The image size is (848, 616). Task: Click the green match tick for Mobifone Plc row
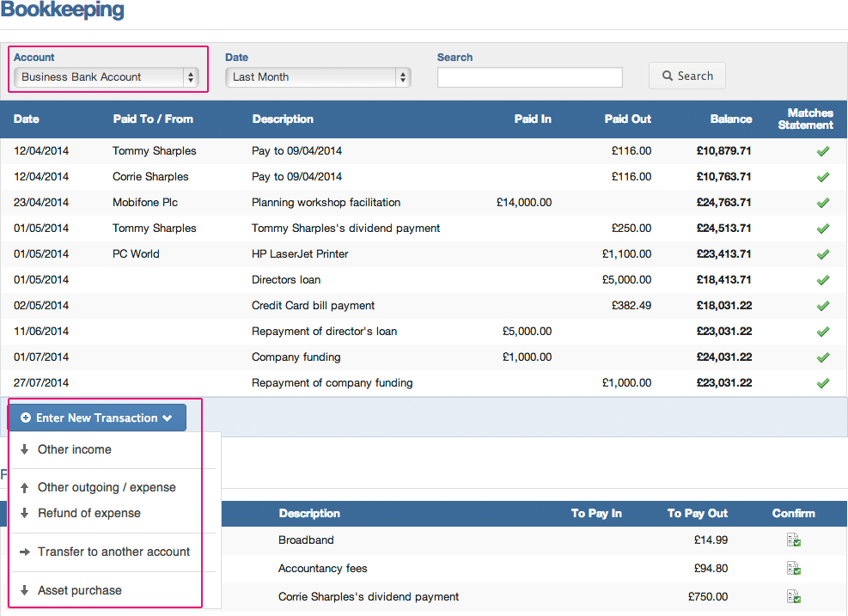point(822,203)
